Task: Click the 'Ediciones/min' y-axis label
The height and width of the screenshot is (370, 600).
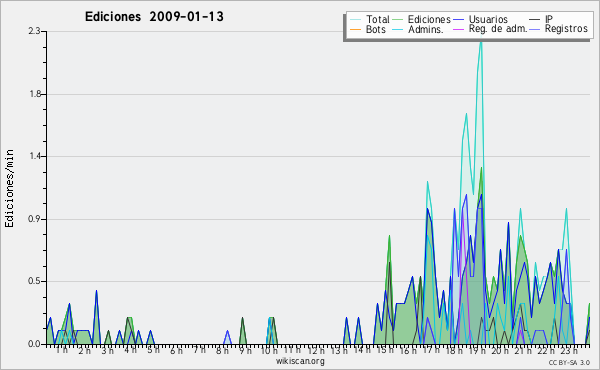Action: click(x=9, y=188)
